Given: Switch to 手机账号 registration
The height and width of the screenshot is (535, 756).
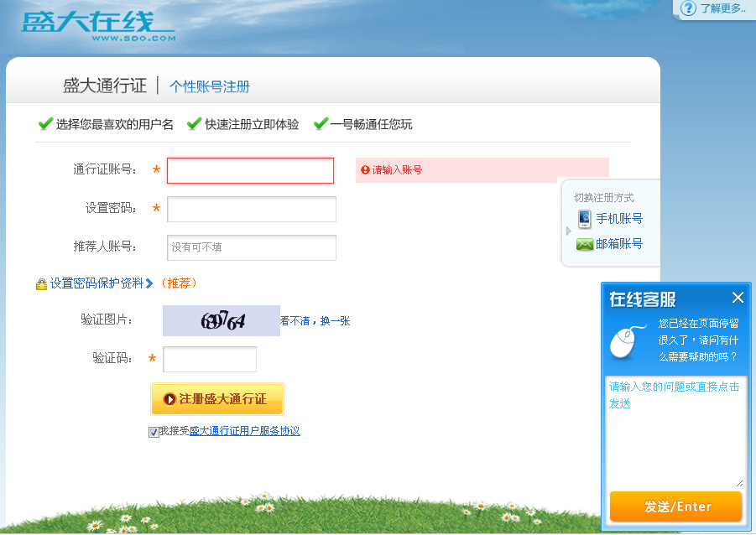Looking at the screenshot, I should (x=619, y=219).
